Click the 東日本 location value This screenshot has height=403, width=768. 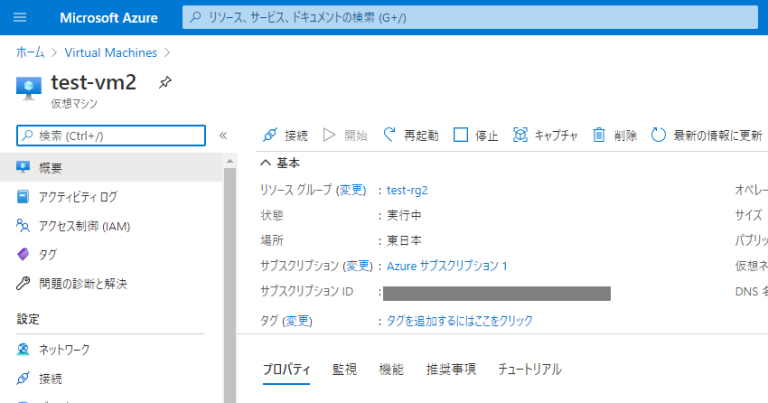pyautogui.click(x=404, y=241)
